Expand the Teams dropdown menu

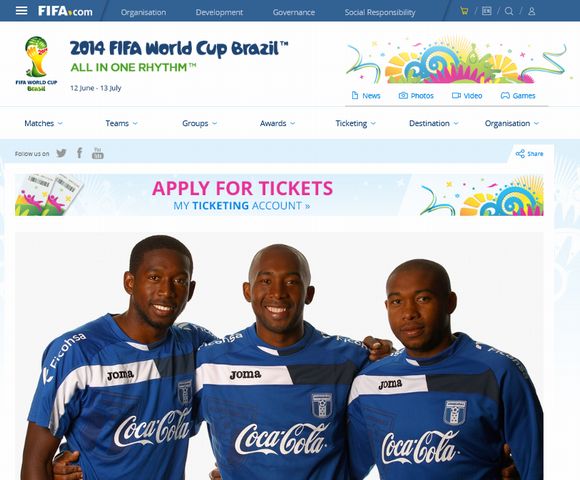click(x=121, y=123)
